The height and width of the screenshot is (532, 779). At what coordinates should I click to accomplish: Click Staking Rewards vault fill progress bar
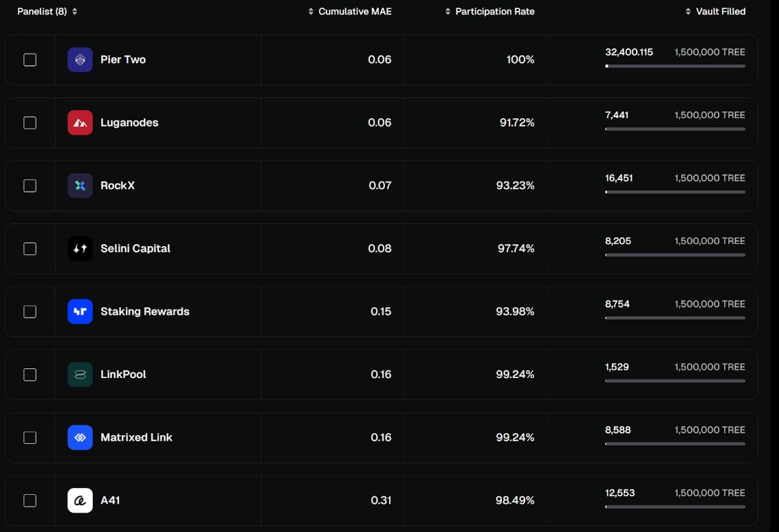(675, 318)
